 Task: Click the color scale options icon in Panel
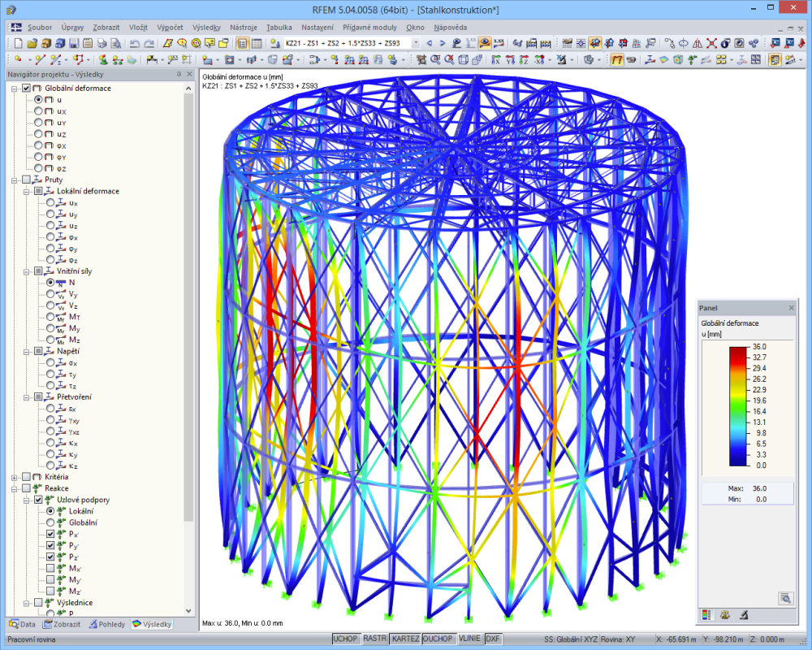[707, 615]
